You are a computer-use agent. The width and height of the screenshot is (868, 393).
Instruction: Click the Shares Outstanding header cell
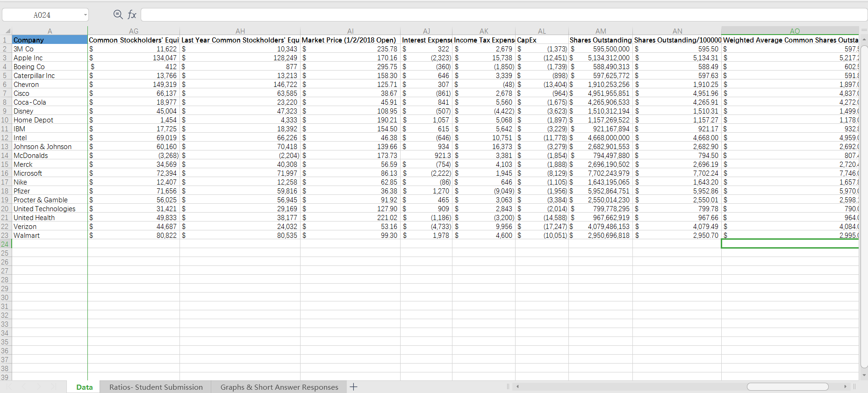coord(601,40)
